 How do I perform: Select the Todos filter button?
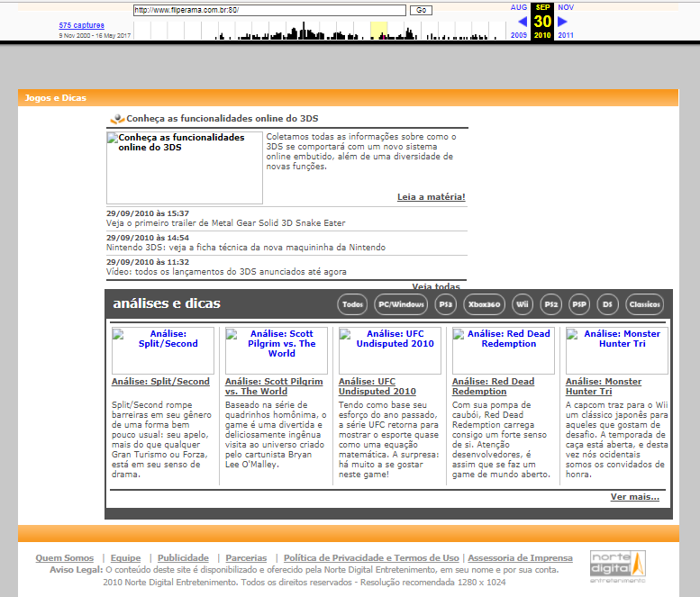(352, 304)
